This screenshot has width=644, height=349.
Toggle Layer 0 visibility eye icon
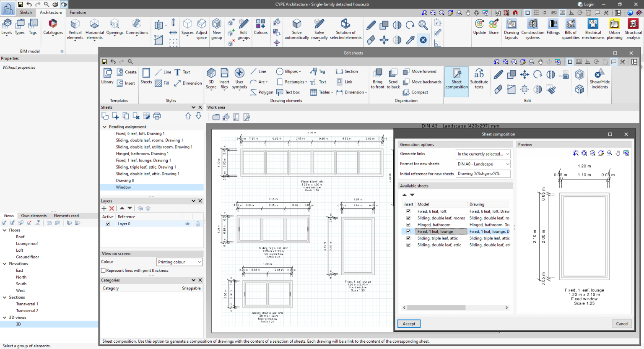(x=187, y=224)
